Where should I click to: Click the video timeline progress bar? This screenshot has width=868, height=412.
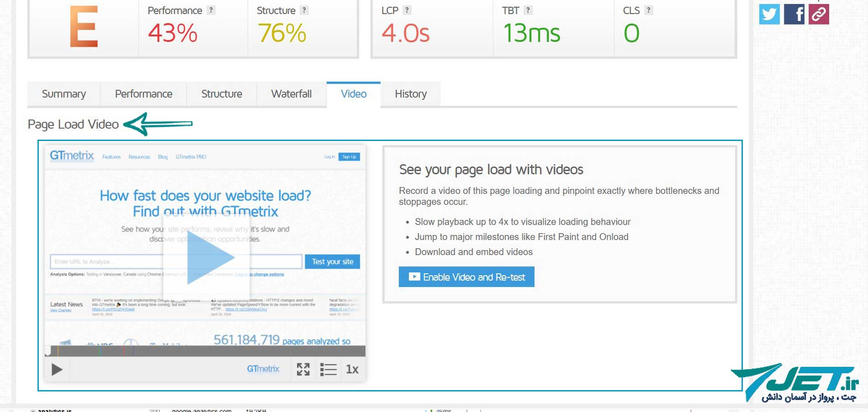pyautogui.click(x=205, y=351)
